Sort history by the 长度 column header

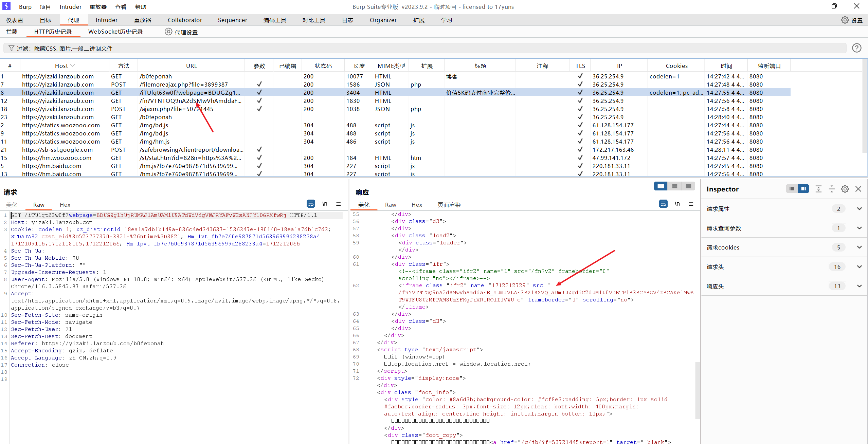pos(359,66)
